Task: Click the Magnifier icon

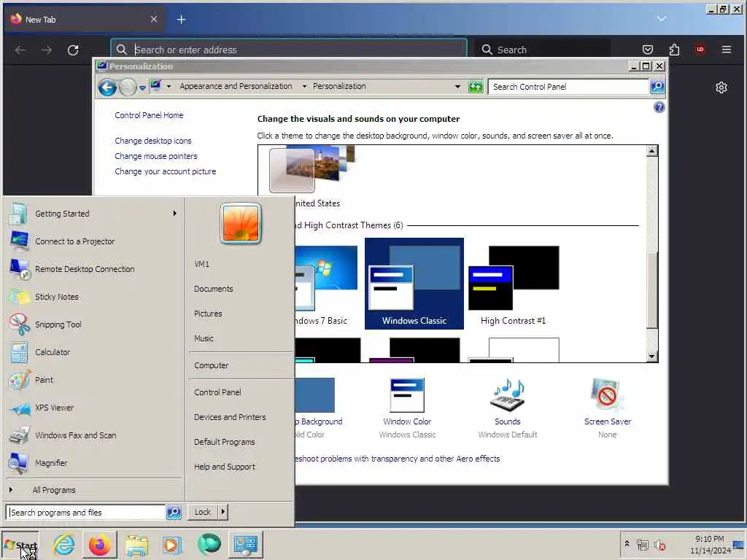Action: (19, 463)
